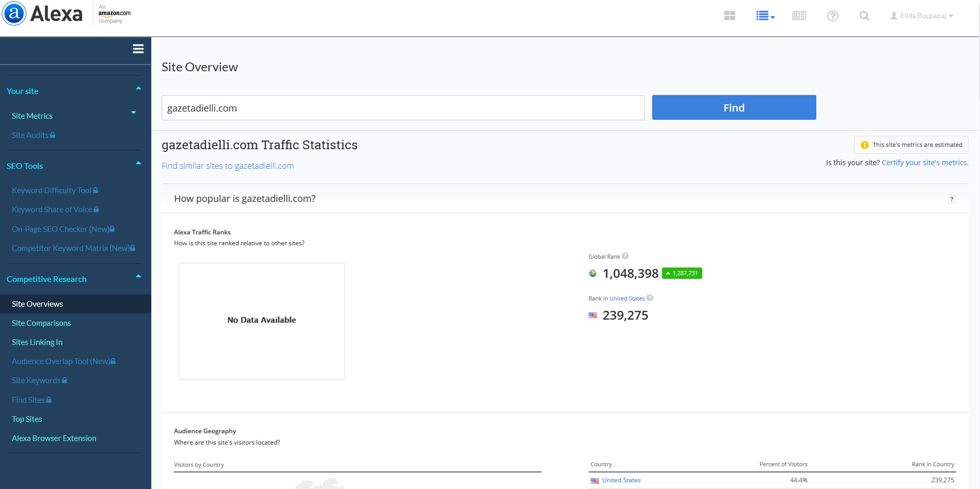Open Site Comparisons
Viewport: 980px width, 489px height.
click(x=41, y=323)
